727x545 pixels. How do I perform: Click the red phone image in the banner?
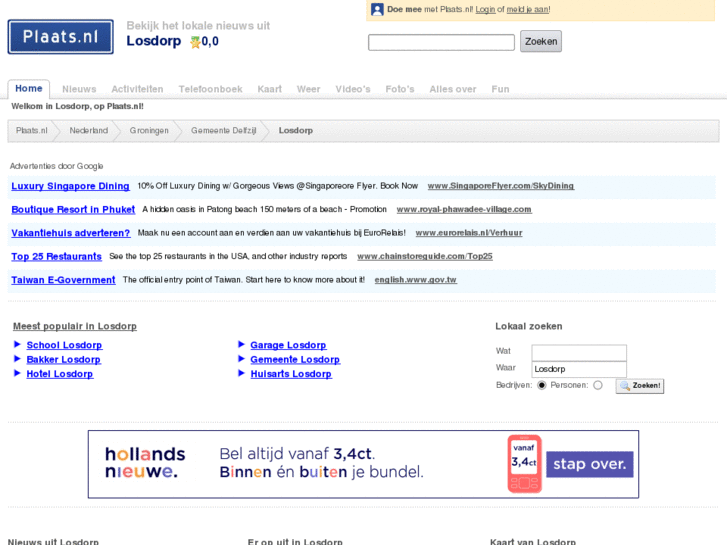[524, 464]
